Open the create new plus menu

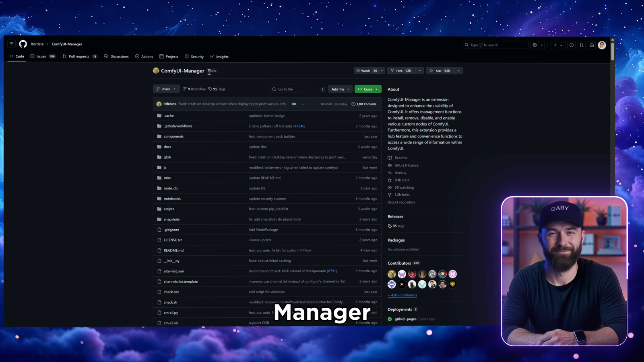pos(557,45)
